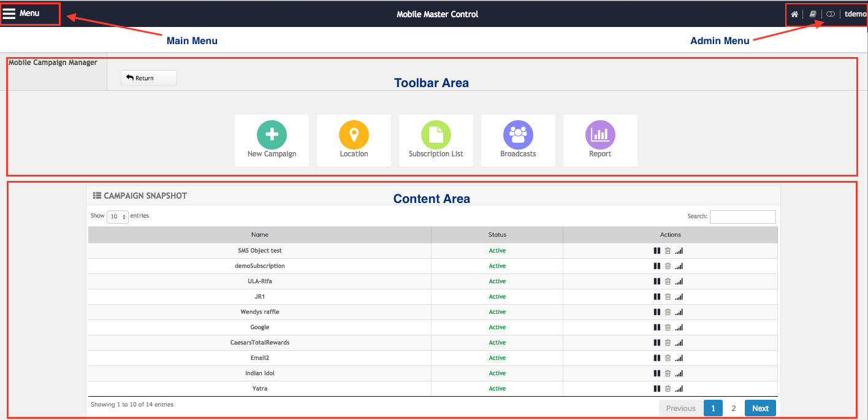Image resolution: width=868 pixels, height=420 pixels.
Task: Sort the table by Name column header
Action: [x=259, y=235]
